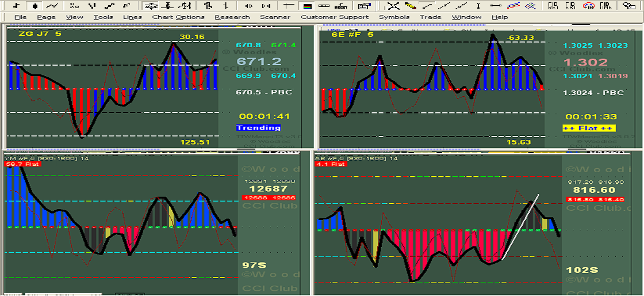Image resolution: width=644 pixels, height=296 pixels.
Task: Click the 671.2 price on ZG chart
Action: coord(259,61)
